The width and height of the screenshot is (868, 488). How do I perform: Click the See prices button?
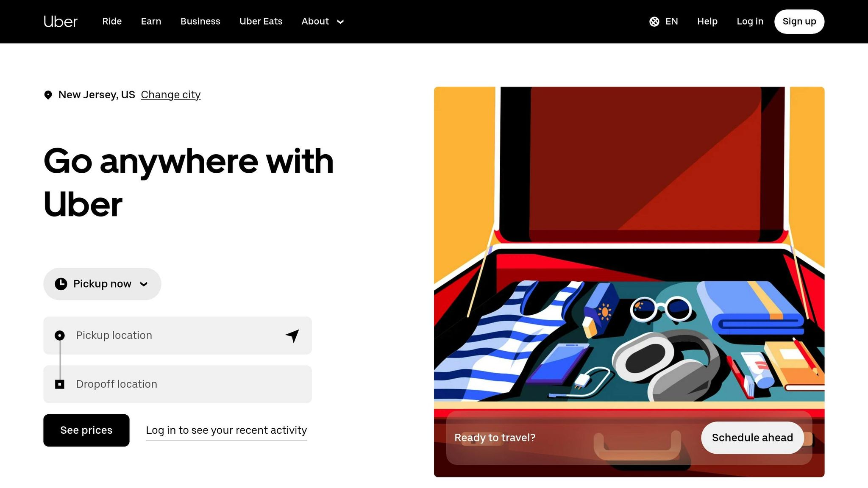[86, 430]
